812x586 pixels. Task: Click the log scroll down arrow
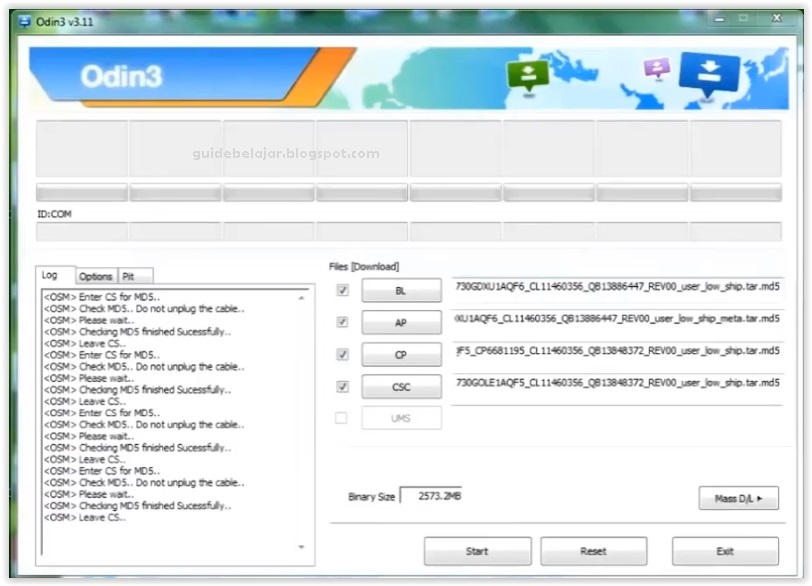tap(301, 547)
